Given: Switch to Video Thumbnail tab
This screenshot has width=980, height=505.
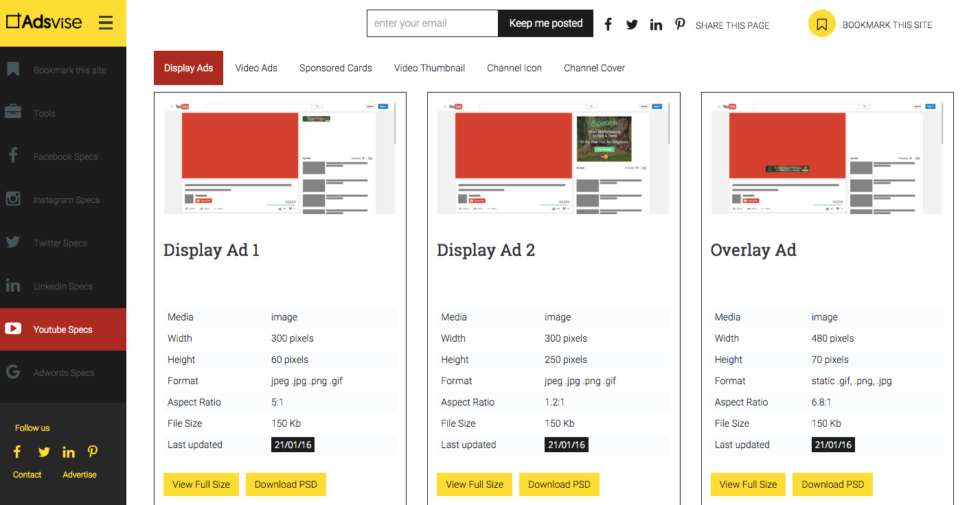Looking at the screenshot, I should [x=429, y=68].
